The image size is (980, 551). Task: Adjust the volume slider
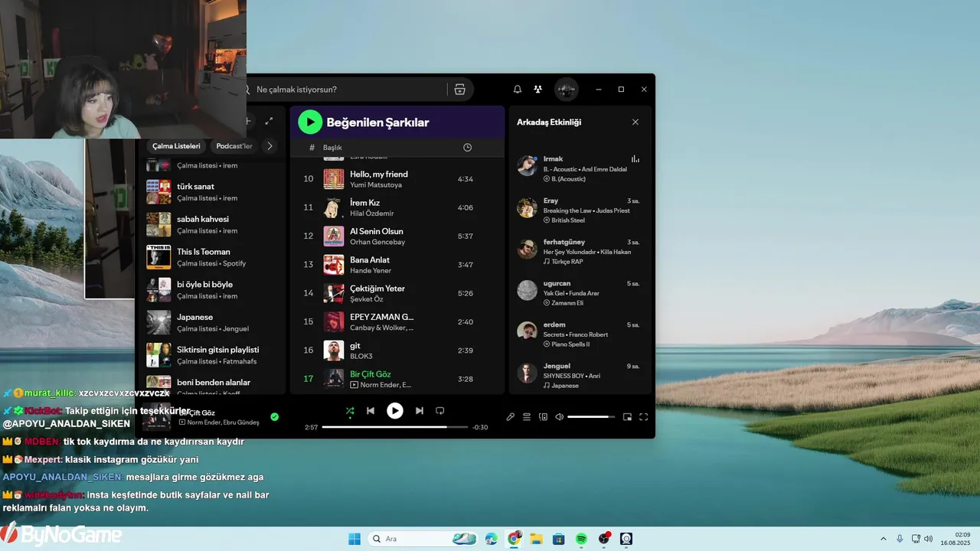[591, 417]
